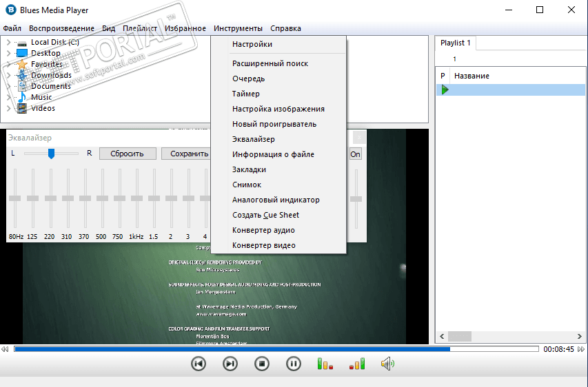
Task: Choose Эквалайзер menu entry
Action: click(278, 139)
